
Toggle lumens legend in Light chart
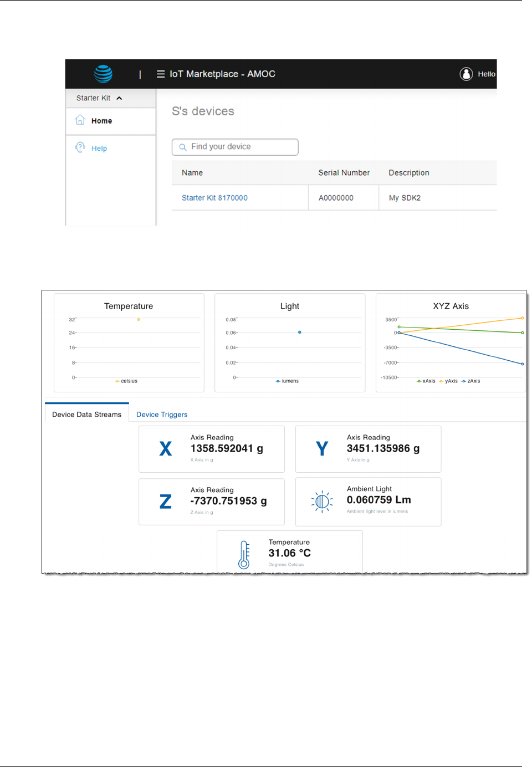click(287, 381)
